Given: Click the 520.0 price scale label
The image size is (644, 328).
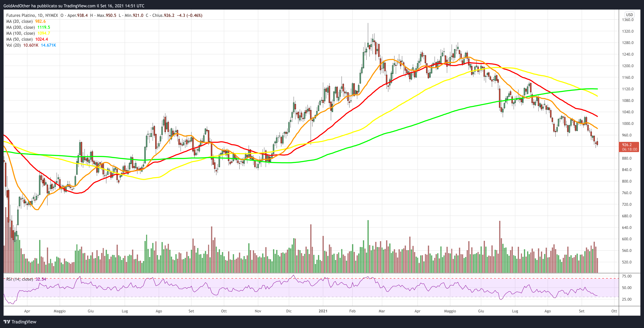Looking at the screenshot, I should (x=627, y=262).
